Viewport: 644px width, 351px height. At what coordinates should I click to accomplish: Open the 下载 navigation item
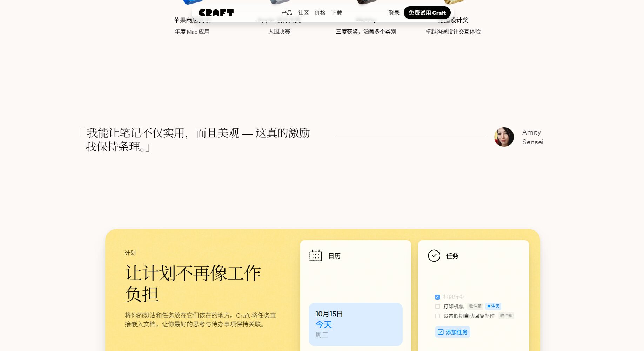tap(337, 13)
